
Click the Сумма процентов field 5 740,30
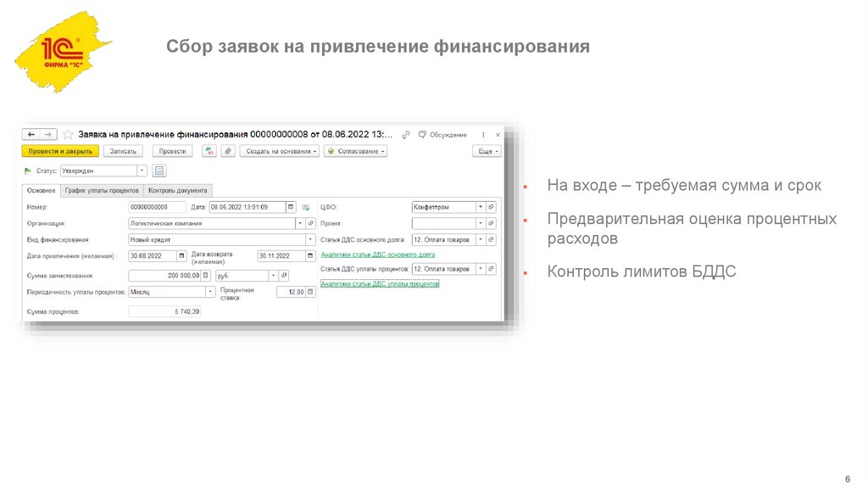(164, 311)
